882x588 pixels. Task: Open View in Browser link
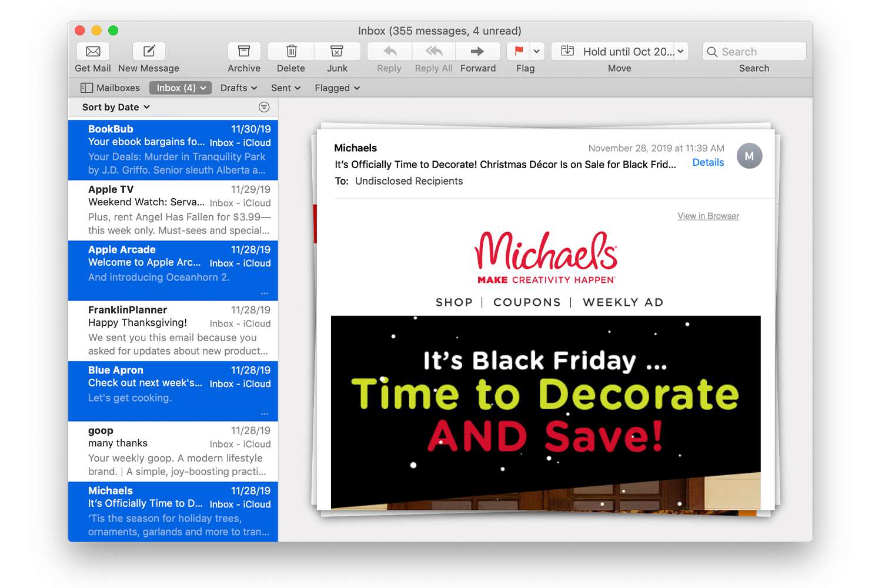708,216
